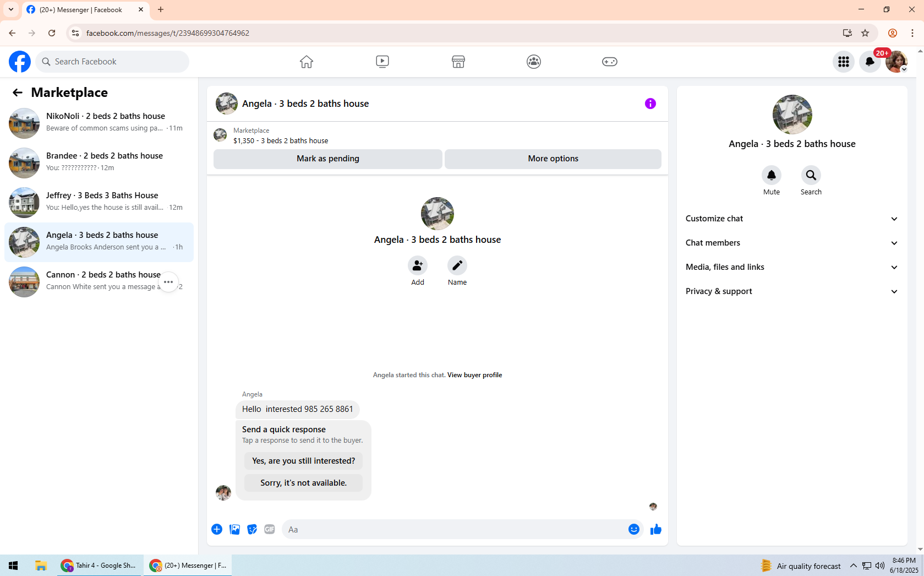Open the emoji picker in message box

(x=634, y=529)
